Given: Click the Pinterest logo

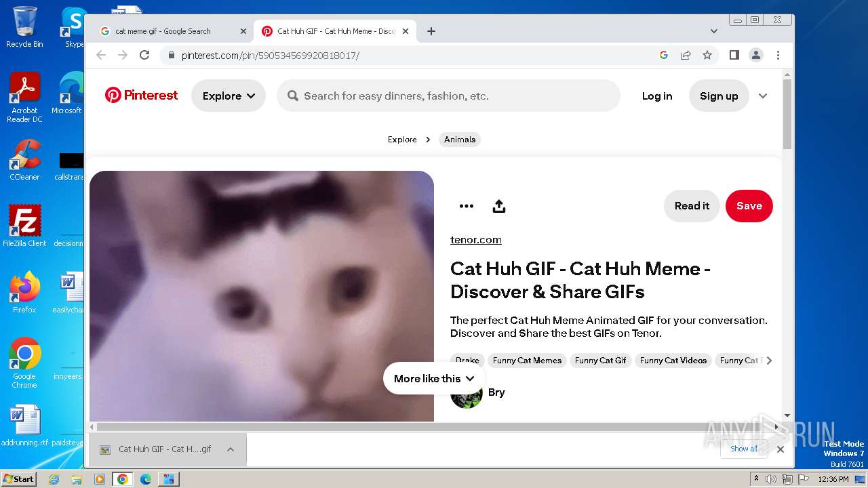Looking at the screenshot, I should pyautogui.click(x=141, y=96).
